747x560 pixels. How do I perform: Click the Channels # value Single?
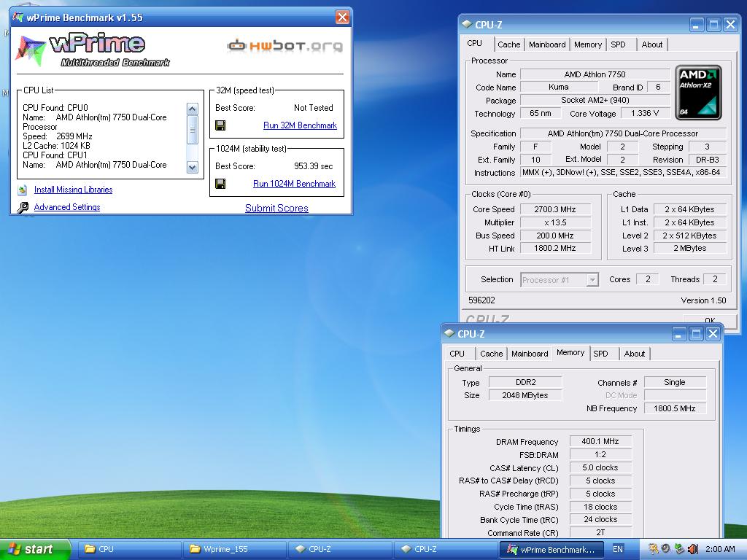pos(675,382)
